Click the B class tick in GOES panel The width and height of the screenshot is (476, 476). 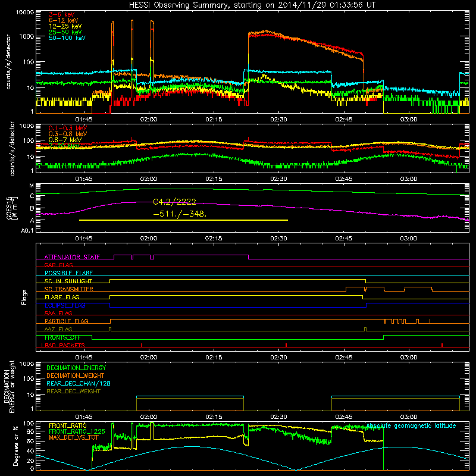pos(32,208)
